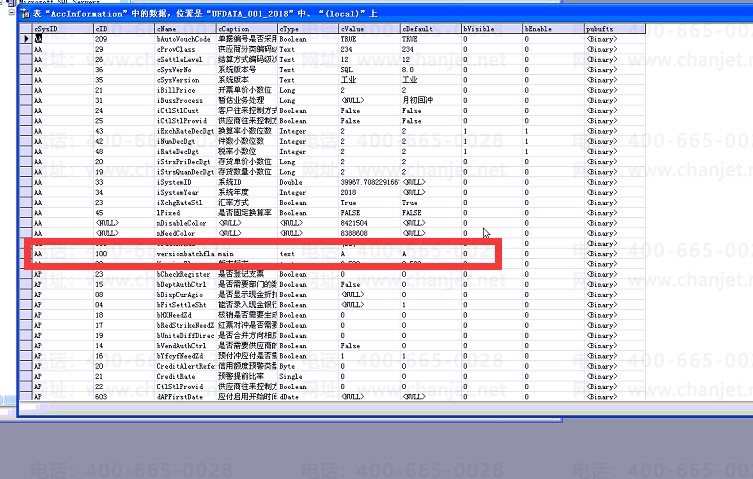Image resolution: width=753 pixels, height=479 pixels.
Task: Select the bVisible column header
Action: [492, 29]
